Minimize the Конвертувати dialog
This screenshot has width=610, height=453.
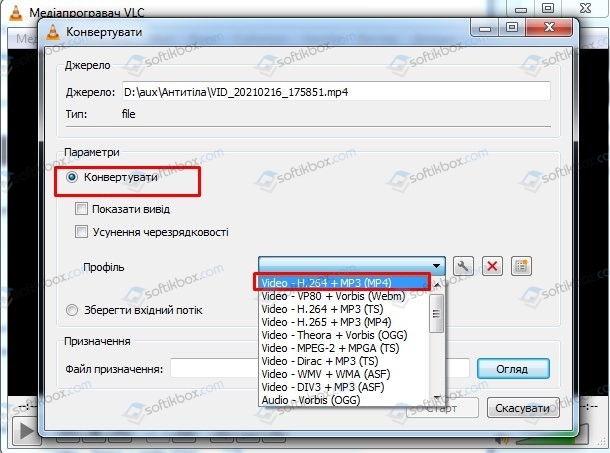tap(485, 27)
